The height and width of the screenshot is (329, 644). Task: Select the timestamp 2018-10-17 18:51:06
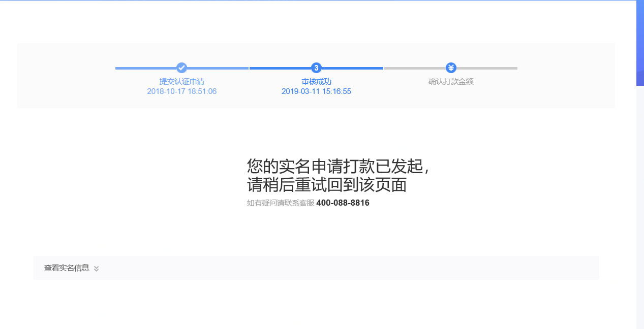pyautogui.click(x=181, y=91)
